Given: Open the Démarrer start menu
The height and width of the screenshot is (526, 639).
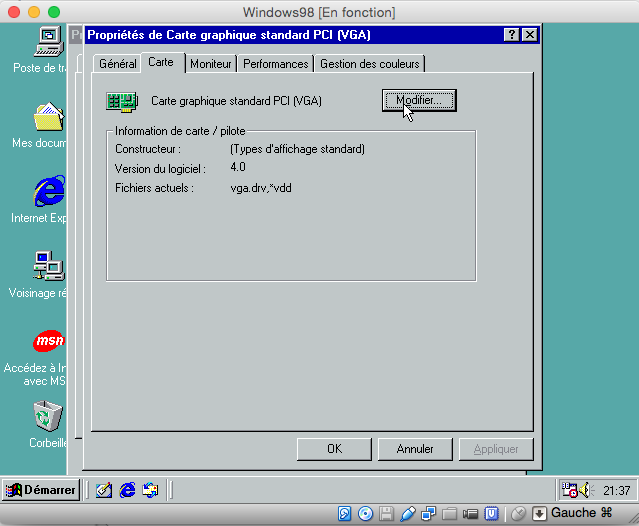Looking at the screenshot, I should tap(41, 490).
